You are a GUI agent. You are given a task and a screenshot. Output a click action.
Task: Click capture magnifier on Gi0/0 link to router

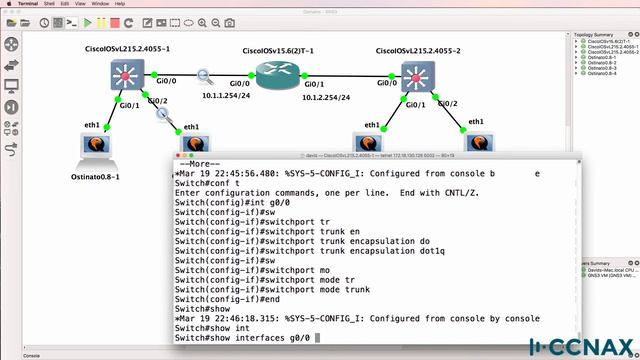point(204,77)
